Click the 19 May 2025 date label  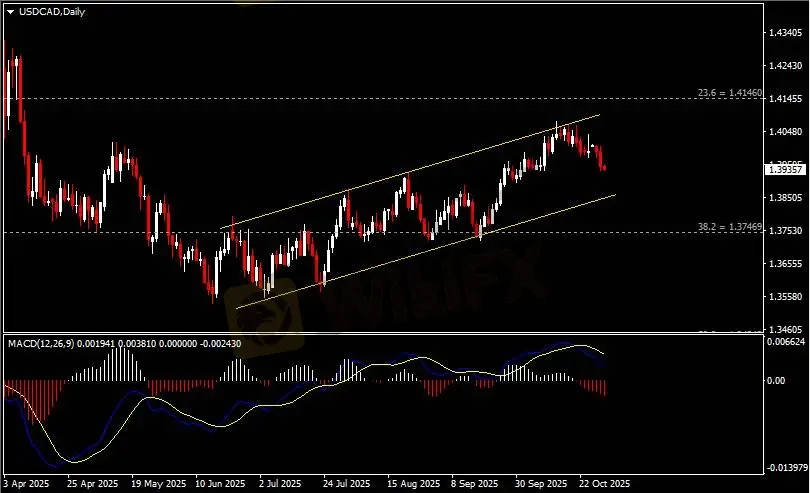click(158, 484)
